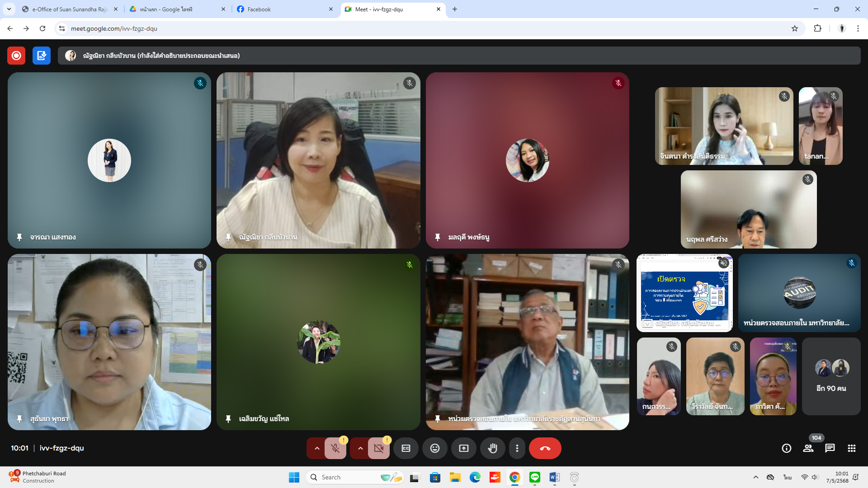Show the participants people panel
868x488 pixels.
point(808,448)
